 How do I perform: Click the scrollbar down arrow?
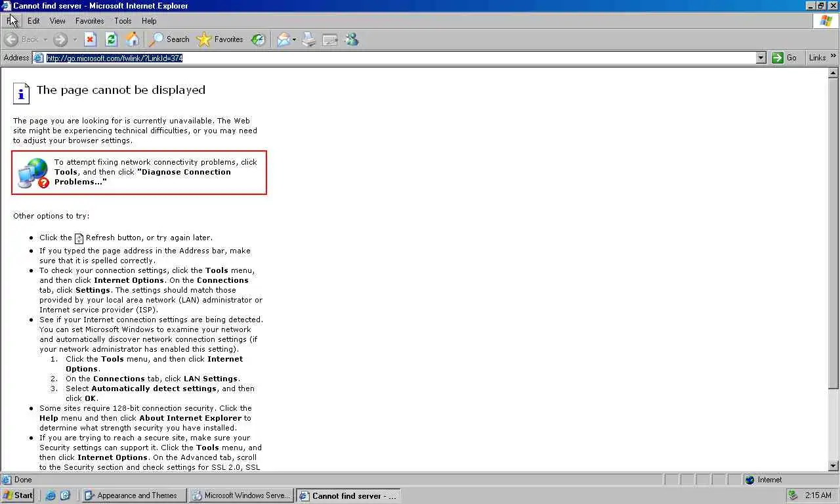834,466
